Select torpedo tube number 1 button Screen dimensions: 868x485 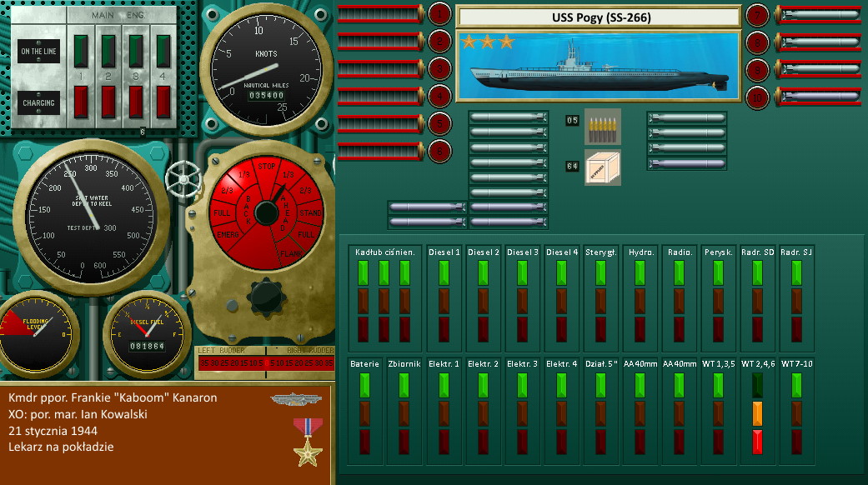click(440, 13)
